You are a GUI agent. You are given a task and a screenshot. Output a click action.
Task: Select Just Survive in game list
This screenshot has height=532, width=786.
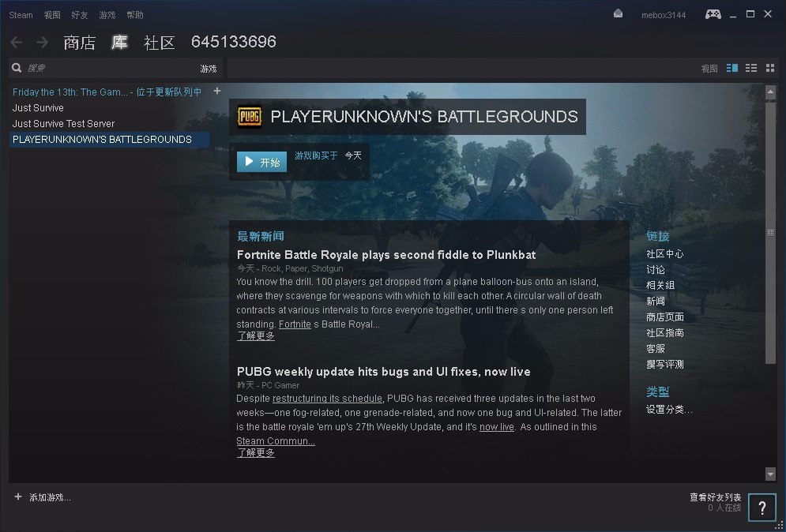coord(38,107)
